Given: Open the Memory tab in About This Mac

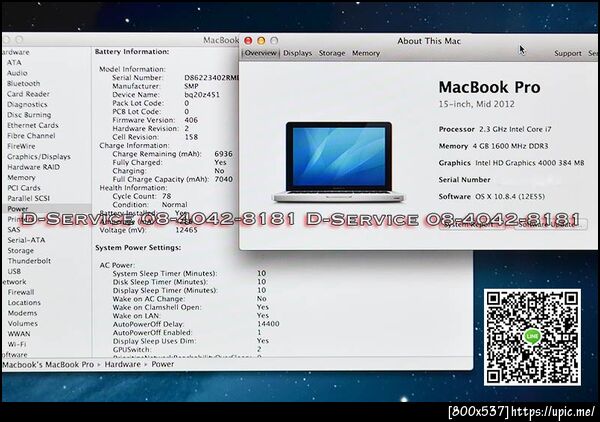Looking at the screenshot, I should (x=366, y=53).
